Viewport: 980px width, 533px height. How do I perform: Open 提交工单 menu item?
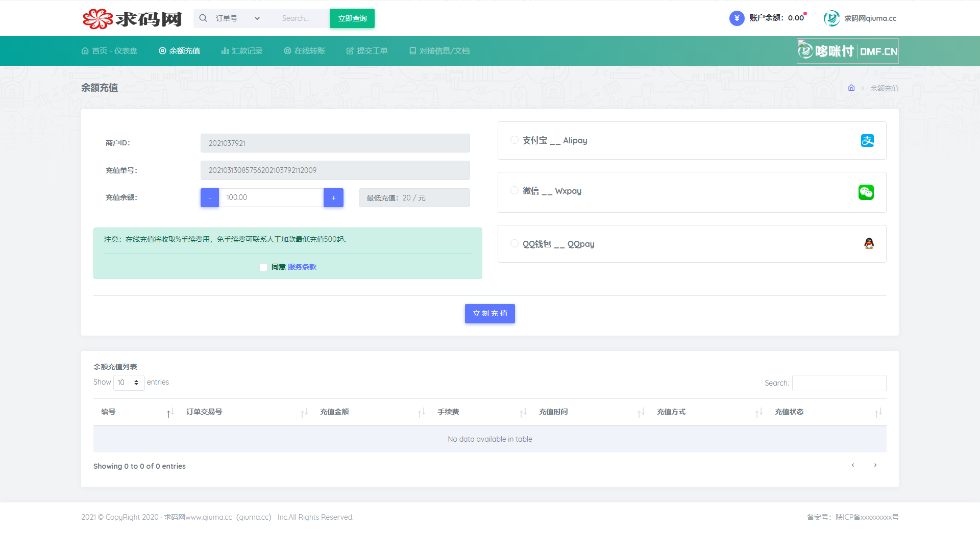[x=367, y=51]
